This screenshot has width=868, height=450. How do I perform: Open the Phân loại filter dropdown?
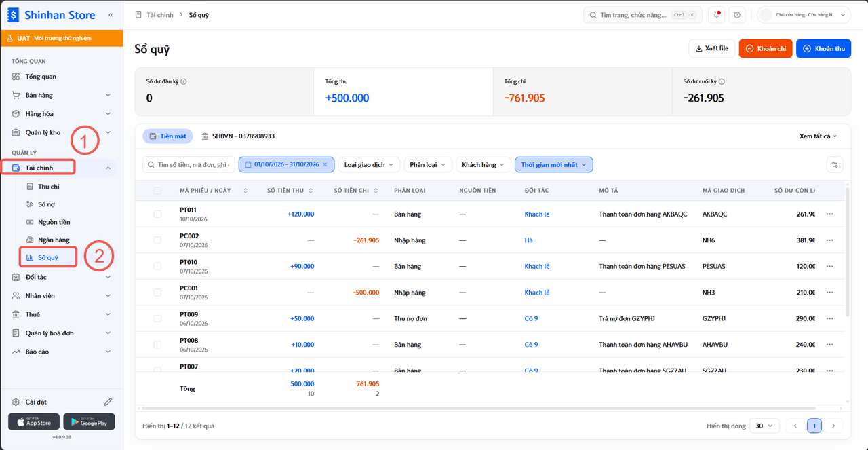[x=427, y=164]
